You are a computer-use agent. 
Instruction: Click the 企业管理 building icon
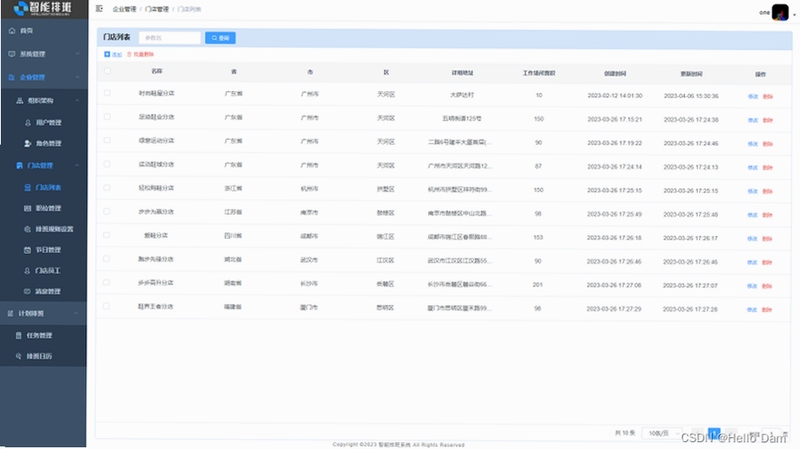point(12,77)
